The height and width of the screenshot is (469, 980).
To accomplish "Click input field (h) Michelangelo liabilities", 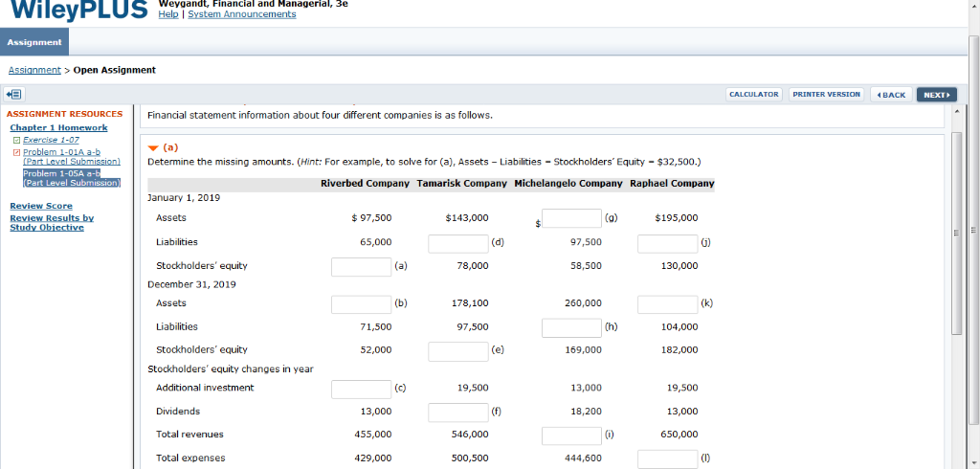I will click(x=572, y=327).
